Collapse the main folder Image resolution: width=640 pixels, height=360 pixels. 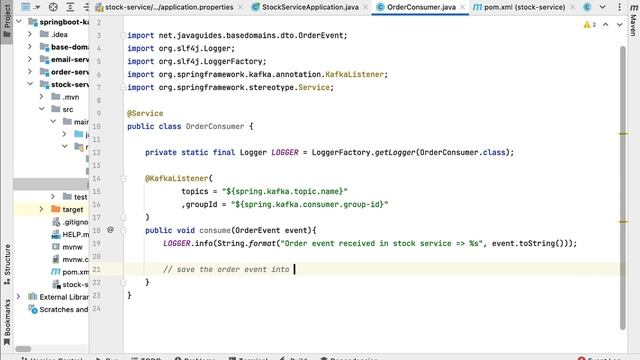coord(53,122)
